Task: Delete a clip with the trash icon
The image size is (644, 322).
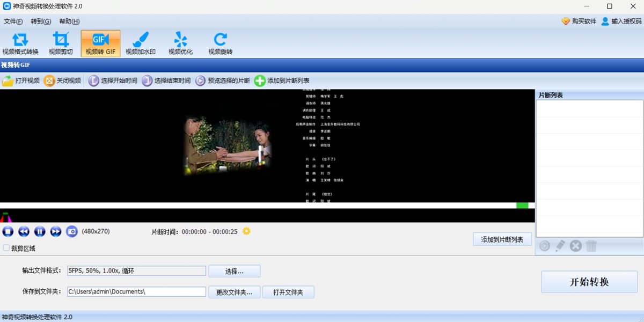Action: click(591, 246)
